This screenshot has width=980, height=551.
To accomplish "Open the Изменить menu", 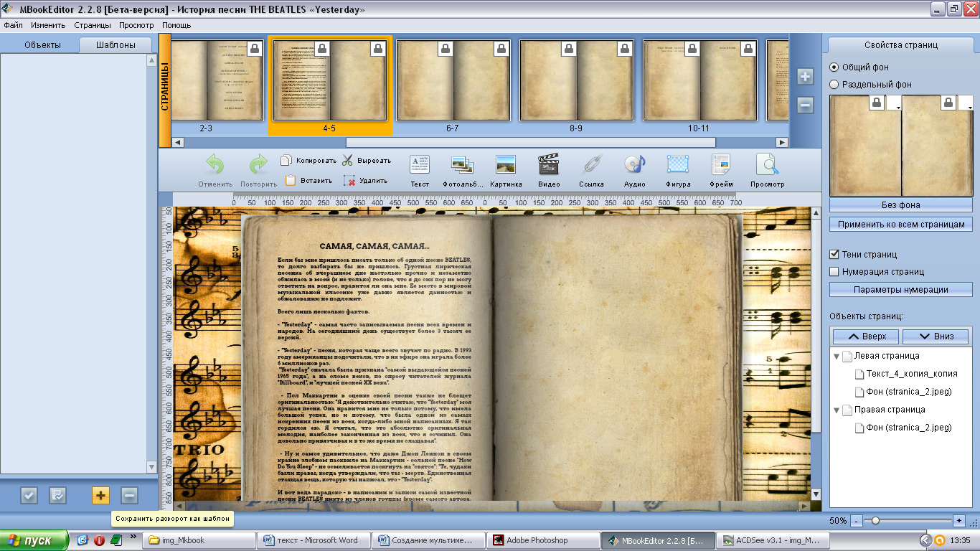I will click(48, 25).
